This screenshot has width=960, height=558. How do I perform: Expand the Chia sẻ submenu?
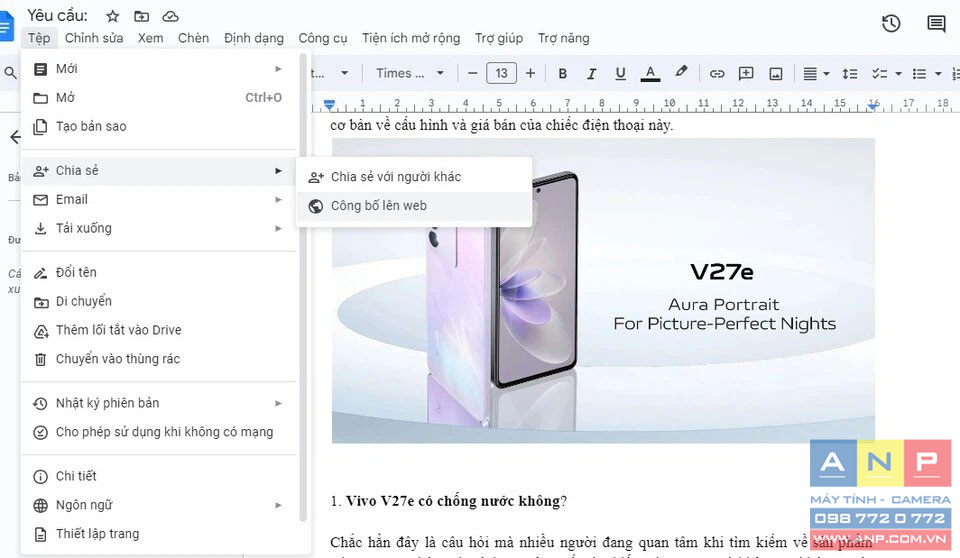pos(159,170)
